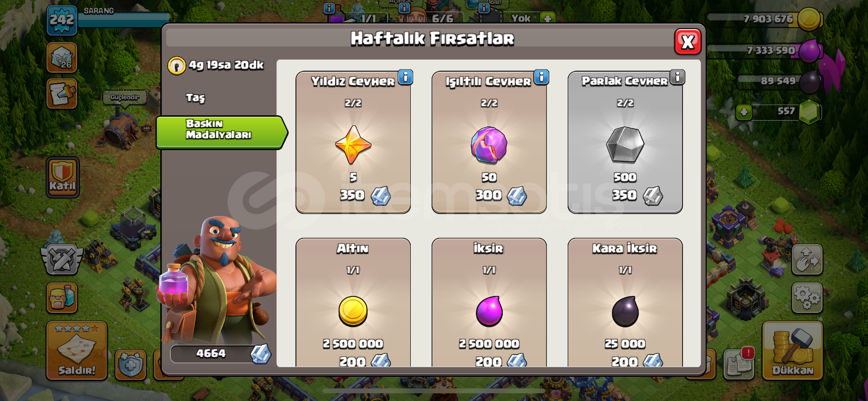The width and height of the screenshot is (868, 401).
Task: Open the Yıldız Cevher info icon
Action: coord(405,77)
